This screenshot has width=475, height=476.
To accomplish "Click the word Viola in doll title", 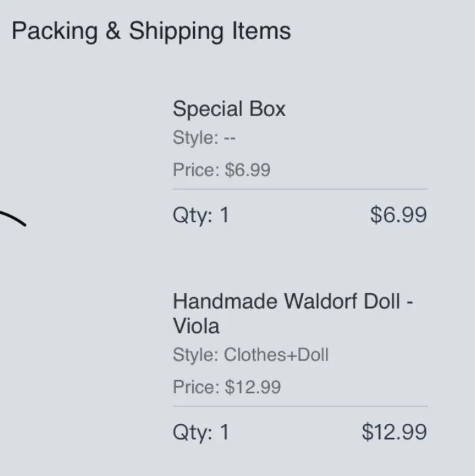I will pos(196,326).
